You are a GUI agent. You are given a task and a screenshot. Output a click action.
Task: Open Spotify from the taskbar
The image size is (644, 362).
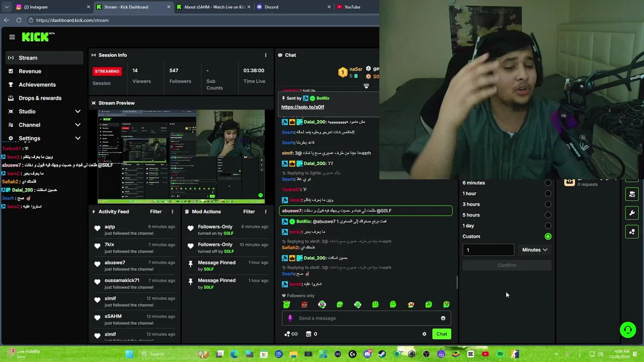500,354
